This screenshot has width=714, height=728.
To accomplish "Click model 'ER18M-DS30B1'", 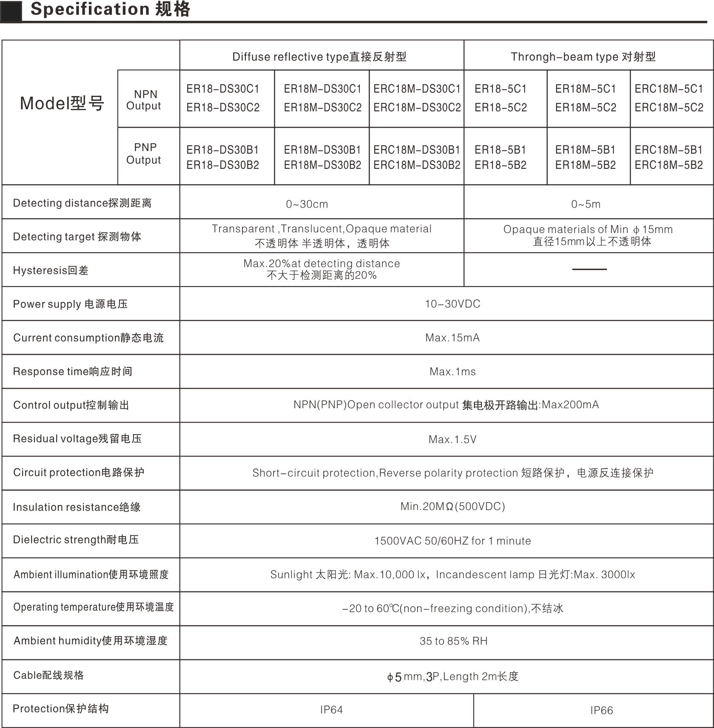I will (x=322, y=150).
